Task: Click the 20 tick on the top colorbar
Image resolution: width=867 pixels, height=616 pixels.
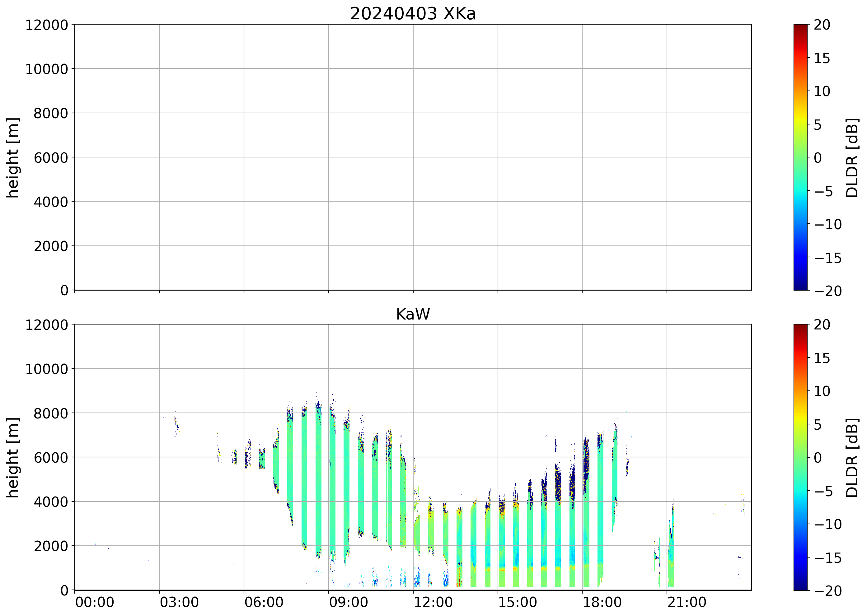Action: (822, 25)
